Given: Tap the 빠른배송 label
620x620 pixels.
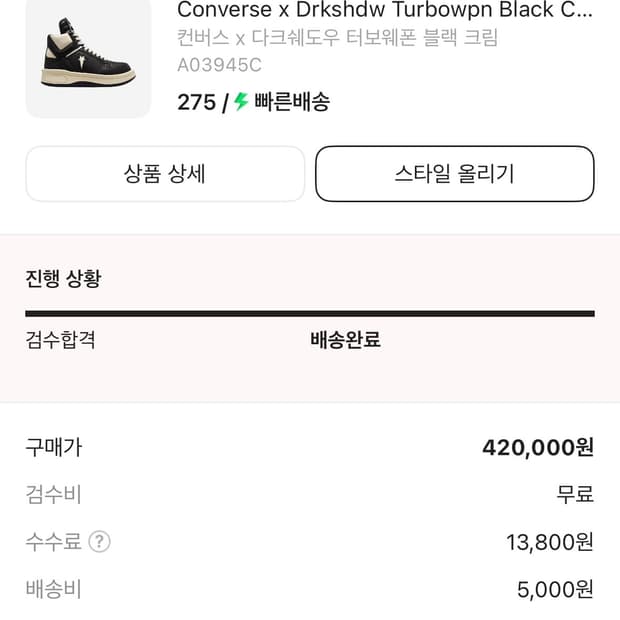Looking at the screenshot, I should coord(292,102).
